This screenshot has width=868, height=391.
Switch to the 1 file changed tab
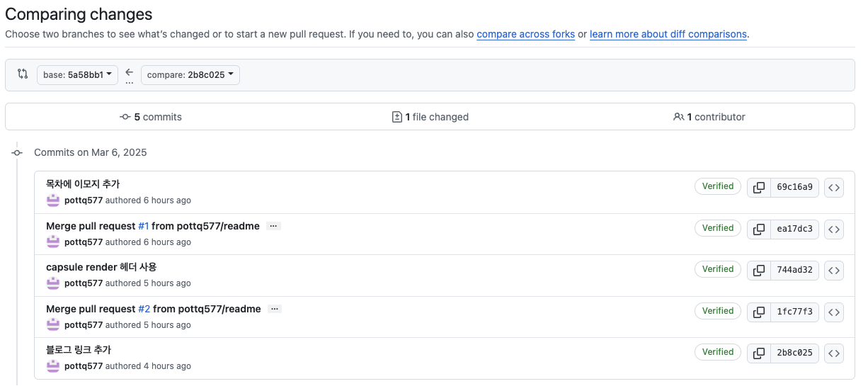(430, 117)
